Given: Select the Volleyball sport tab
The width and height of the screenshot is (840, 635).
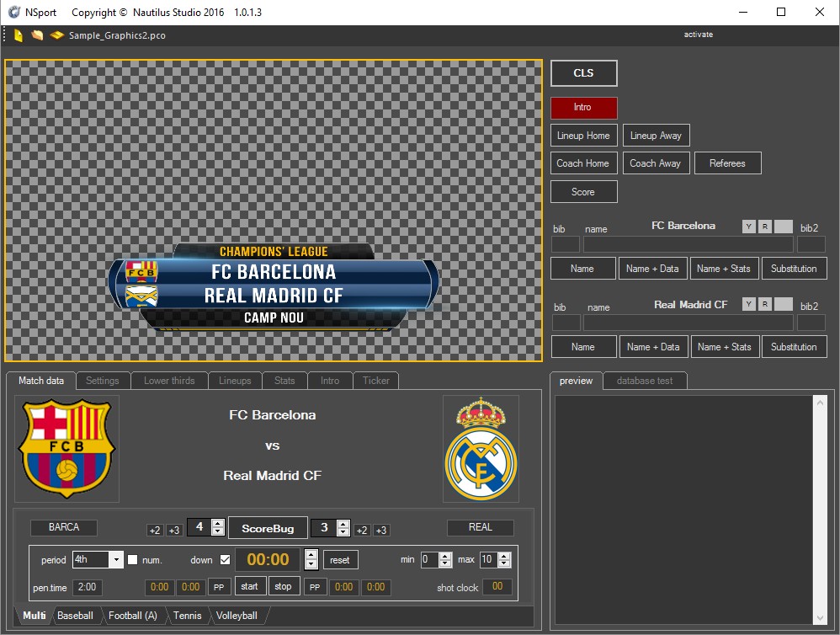Looking at the screenshot, I should (x=237, y=616).
